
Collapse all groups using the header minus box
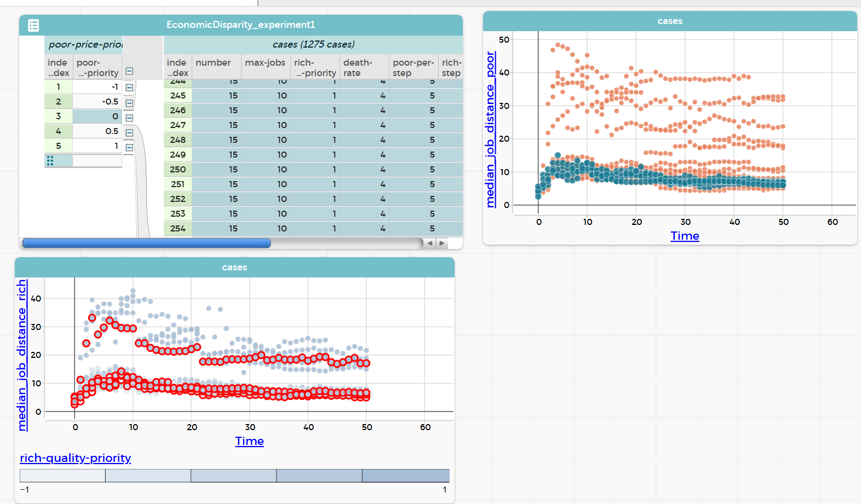[x=129, y=71]
